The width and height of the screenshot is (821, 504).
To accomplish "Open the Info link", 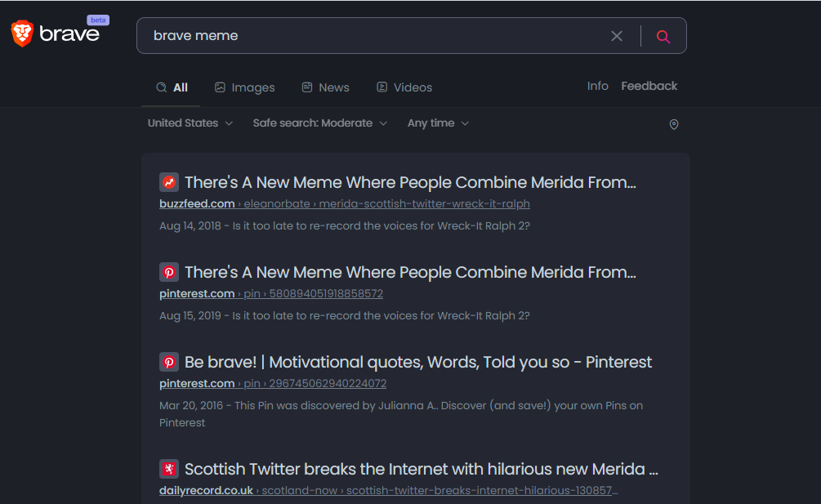I will [597, 86].
